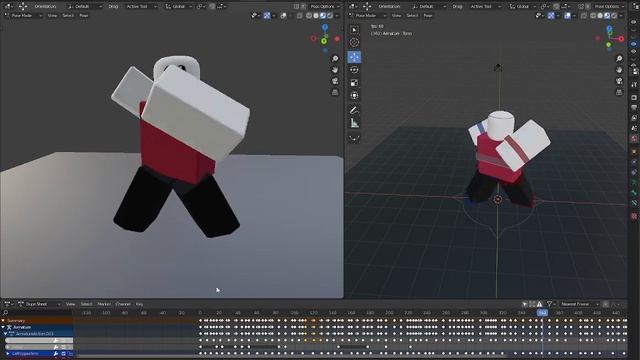The height and width of the screenshot is (360, 640).
Task: Click zoom magnifier icon in left viewport
Action: pos(335,59)
